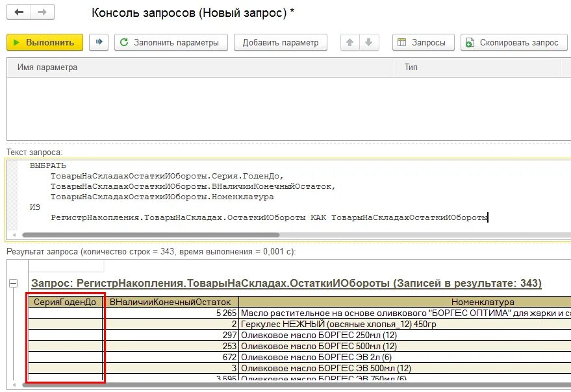Image resolution: width=571 pixels, height=392 pixels.
Task: Click the back navigation arrow
Action: point(19,10)
